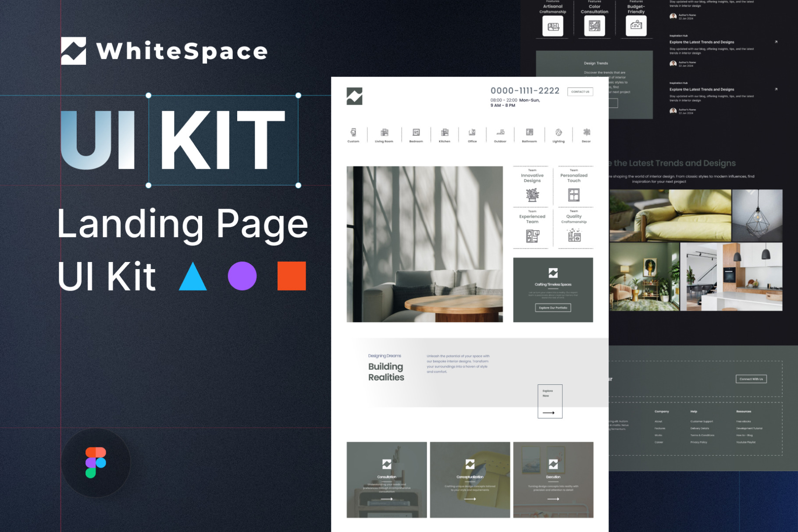The image size is (798, 532).
Task: Choose the Kitchen category icon
Action: click(x=444, y=133)
